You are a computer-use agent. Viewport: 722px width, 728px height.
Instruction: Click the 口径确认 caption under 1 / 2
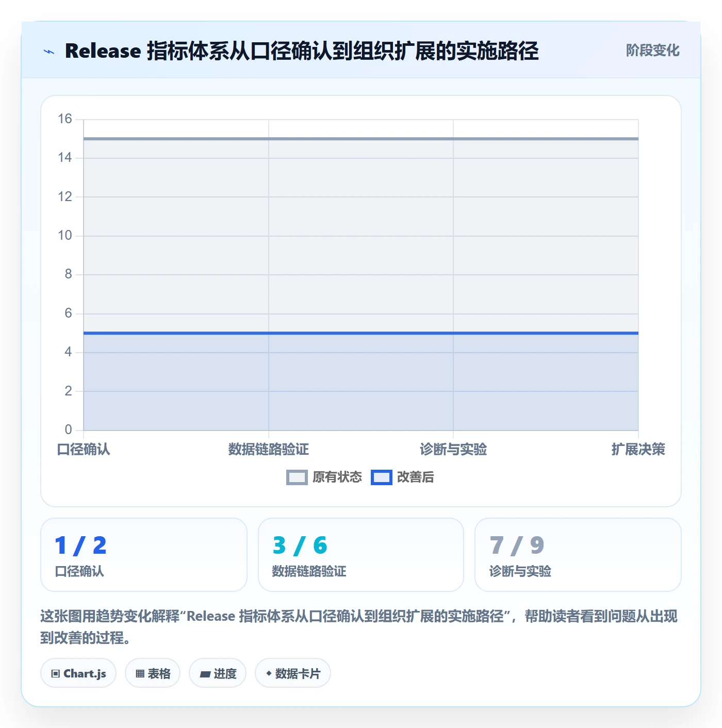(79, 571)
